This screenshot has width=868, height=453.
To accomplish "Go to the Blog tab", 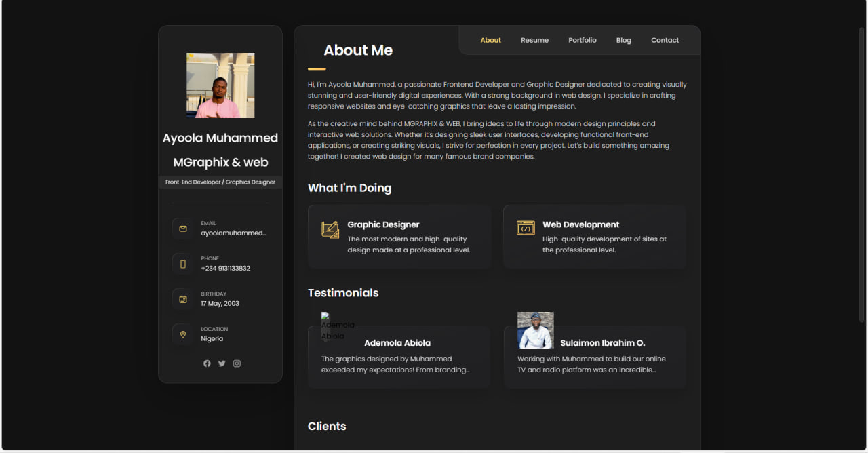I will tap(623, 40).
